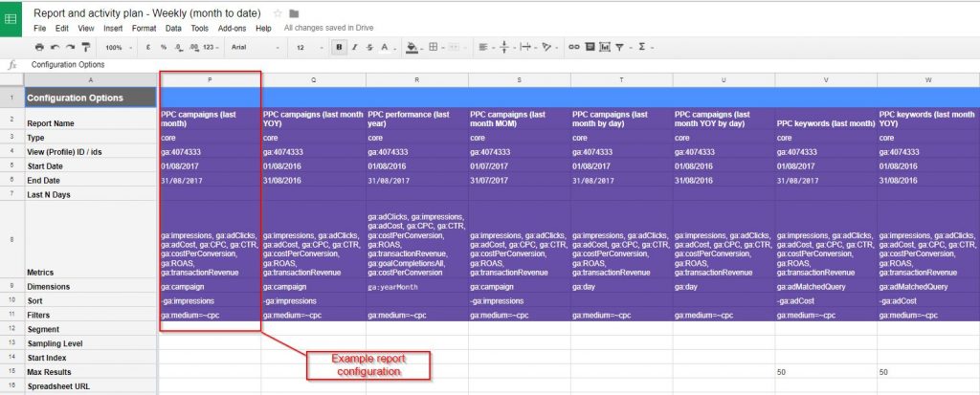Select row header 8

click(x=11, y=240)
